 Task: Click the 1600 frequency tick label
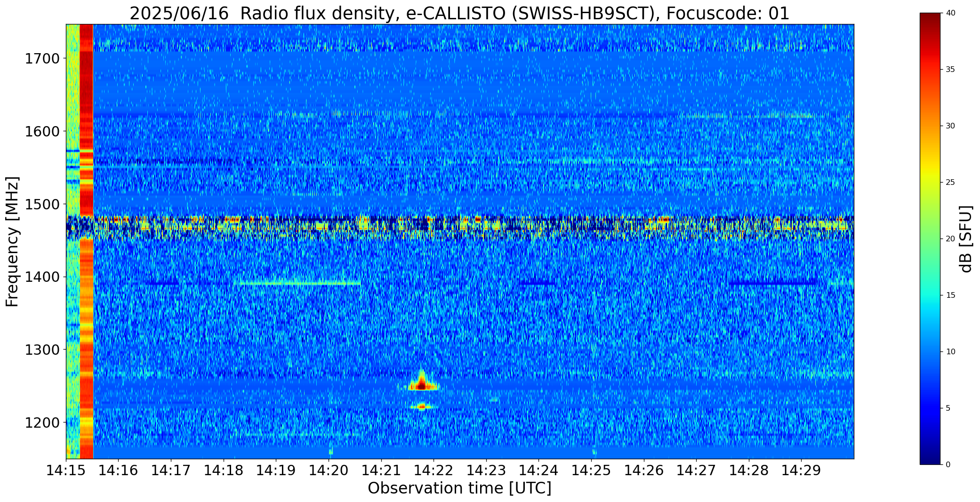[x=42, y=131]
